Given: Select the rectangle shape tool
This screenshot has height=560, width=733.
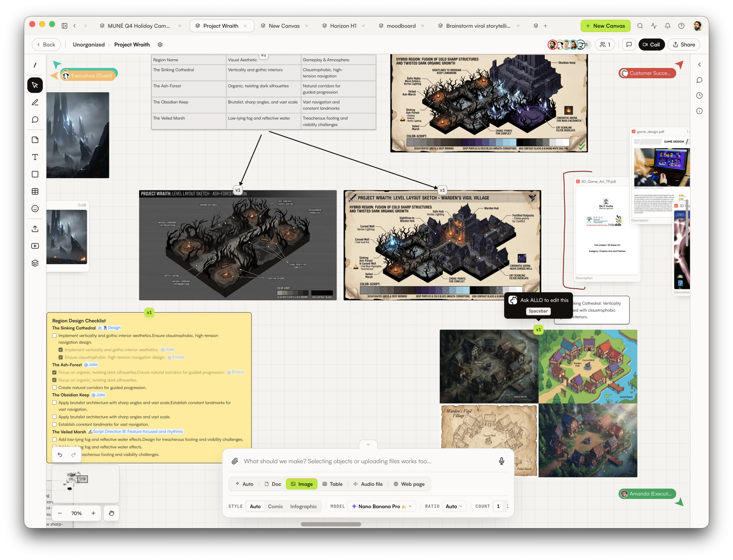Looking at the screenshot, I should pos(35,174).
